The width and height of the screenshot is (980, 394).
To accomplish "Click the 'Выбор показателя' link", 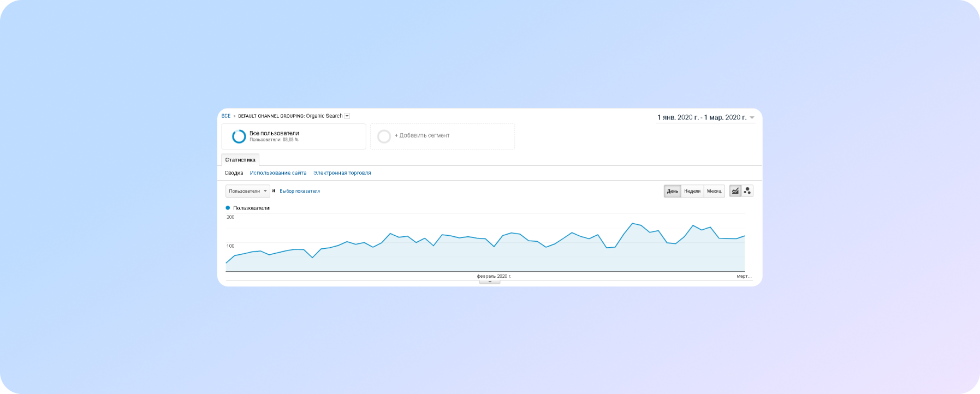I will point(300,191).
